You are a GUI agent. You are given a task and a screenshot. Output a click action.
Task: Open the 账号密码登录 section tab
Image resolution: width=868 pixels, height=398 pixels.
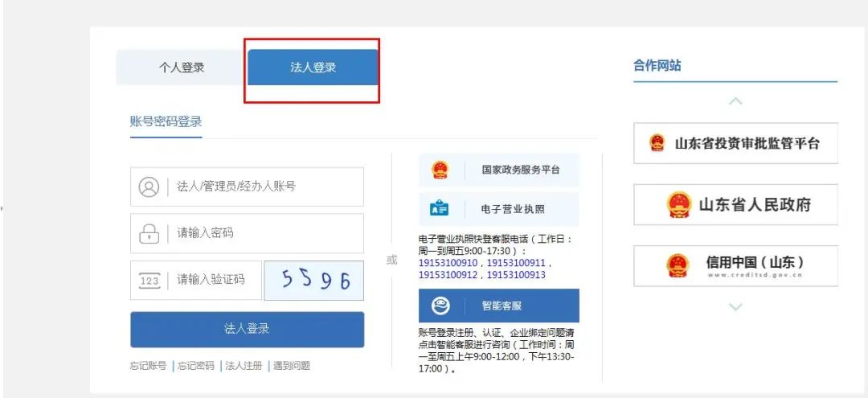click(x=166, y=121)
